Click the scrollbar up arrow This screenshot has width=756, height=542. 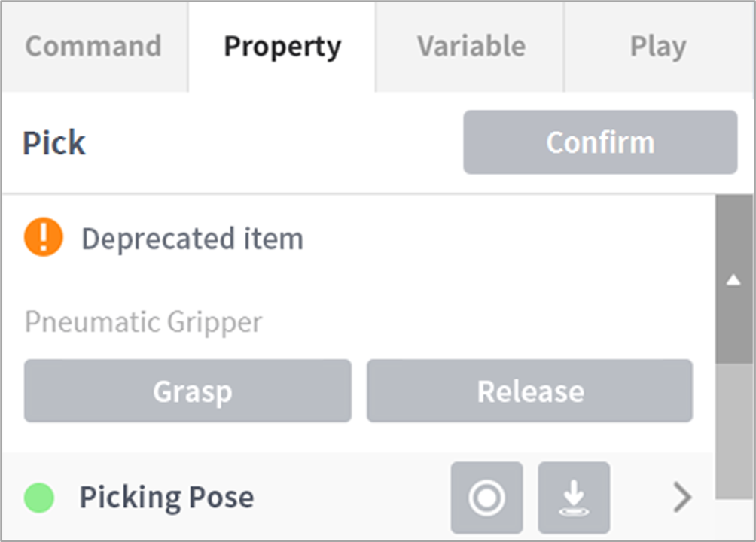click(x=732, y=281)
